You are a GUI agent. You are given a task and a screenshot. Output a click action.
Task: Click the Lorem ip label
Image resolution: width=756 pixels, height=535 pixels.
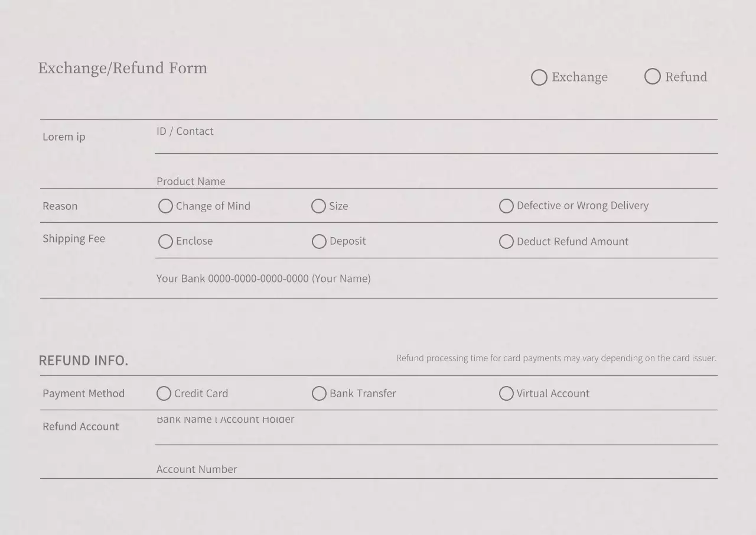(64, 137)
